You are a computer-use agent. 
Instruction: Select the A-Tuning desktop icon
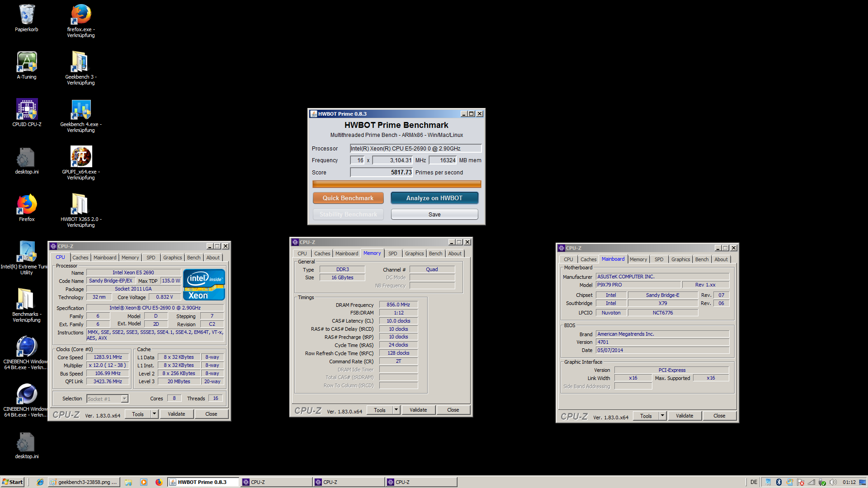click(x=27, y=62)
